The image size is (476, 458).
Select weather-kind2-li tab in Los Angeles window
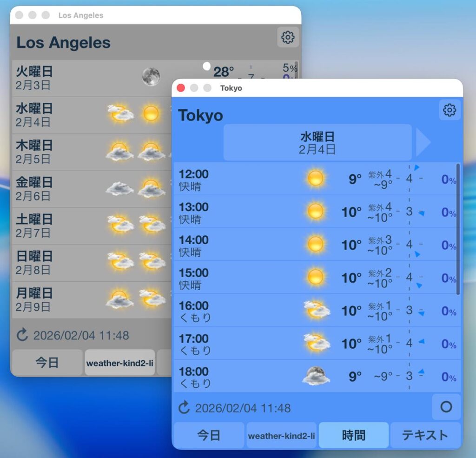(119, 363)
